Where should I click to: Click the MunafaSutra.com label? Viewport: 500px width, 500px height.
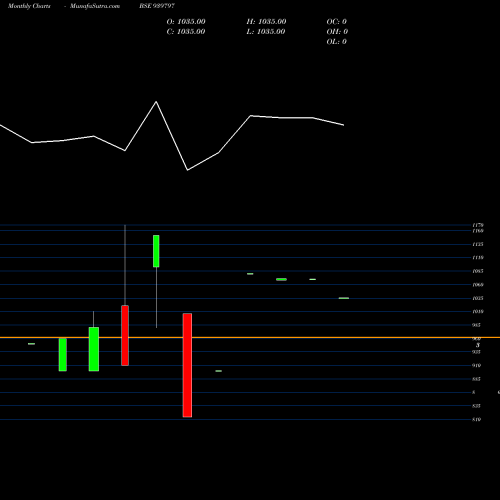pyautogui.click(x=95, y=6)
